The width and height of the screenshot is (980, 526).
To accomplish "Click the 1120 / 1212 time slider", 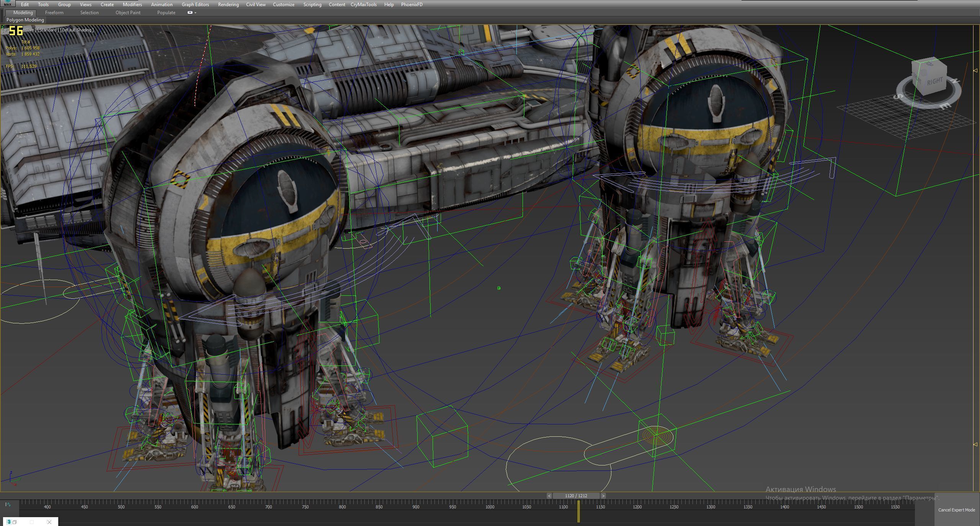I will (576, 496).
